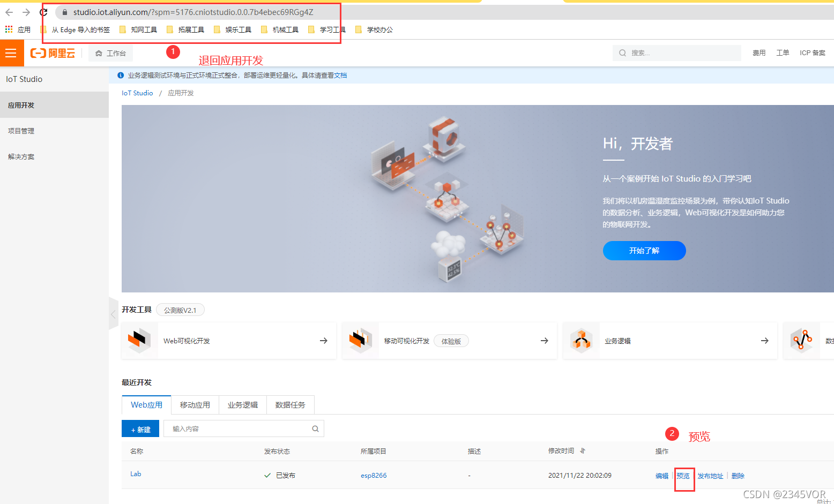Screen dimensions: 834x504
Task: Go back with the browser back arrow
Action: (x=9, y=12)
